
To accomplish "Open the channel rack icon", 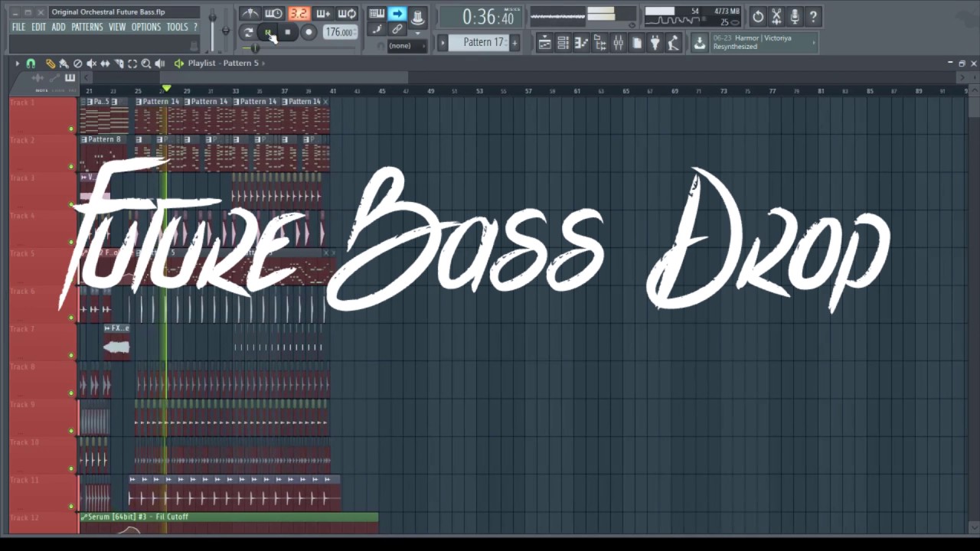I will 563,43.
